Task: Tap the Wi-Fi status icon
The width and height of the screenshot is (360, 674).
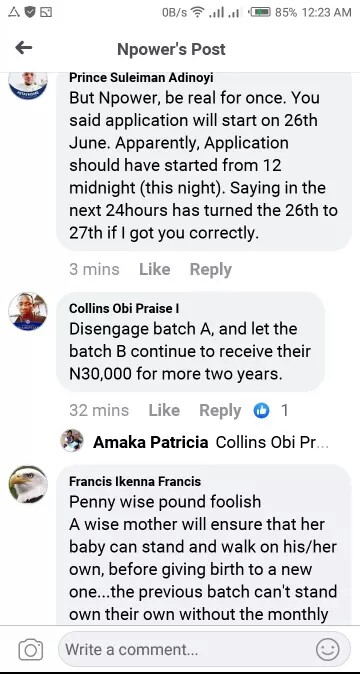Action: click(197, 12)
